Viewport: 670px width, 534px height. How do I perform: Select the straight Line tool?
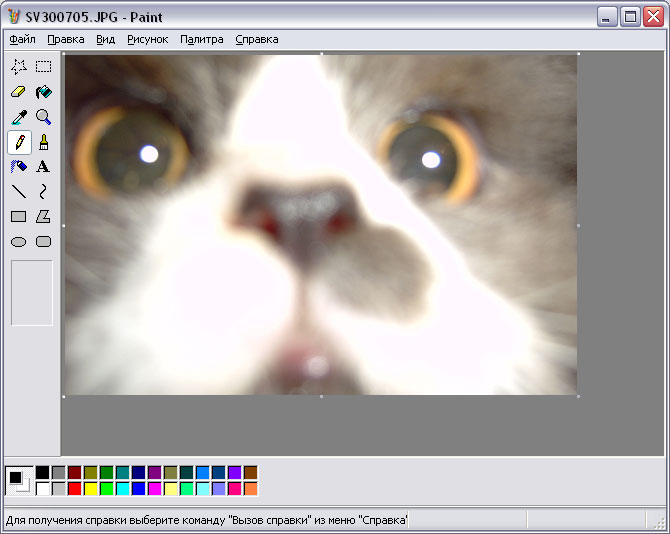[x=18, y=192]
